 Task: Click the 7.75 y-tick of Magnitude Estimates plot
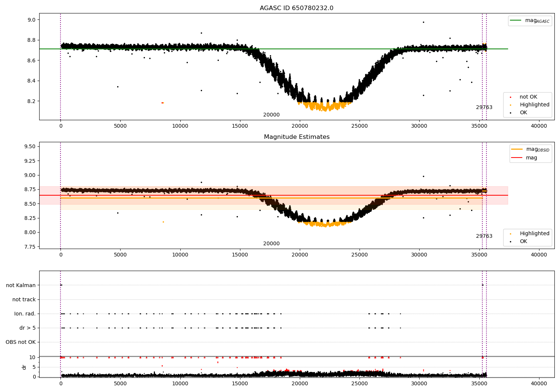tap(30, 247)
